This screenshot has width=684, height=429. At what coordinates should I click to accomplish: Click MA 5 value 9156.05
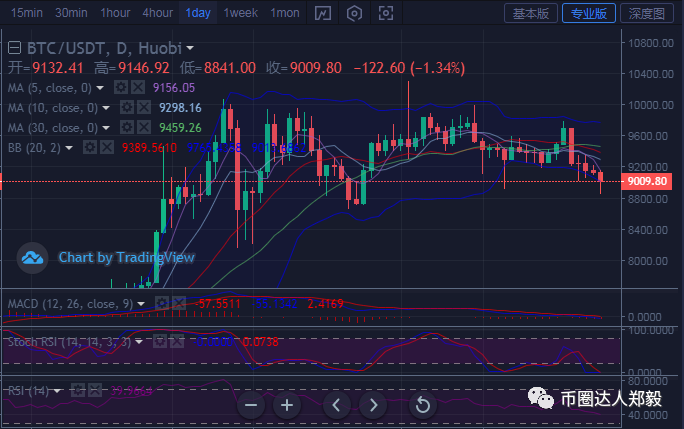pyautogui.click(x=174, y=88)
